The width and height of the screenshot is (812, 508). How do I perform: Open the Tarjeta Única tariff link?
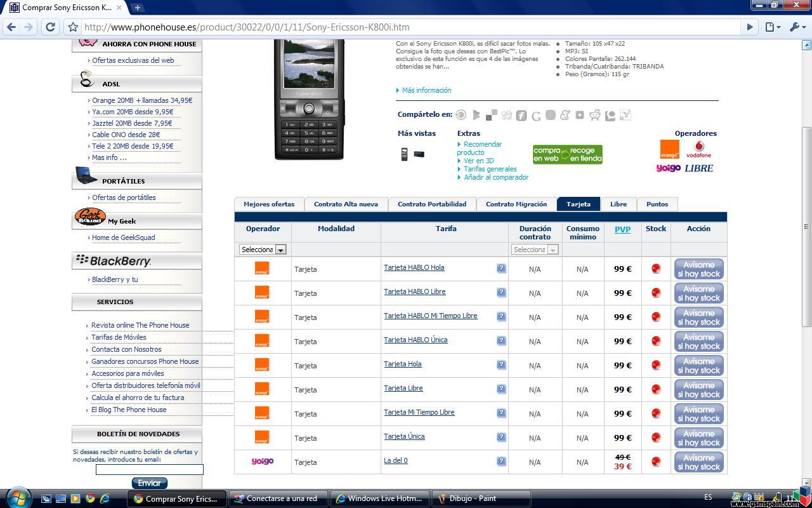404,436
